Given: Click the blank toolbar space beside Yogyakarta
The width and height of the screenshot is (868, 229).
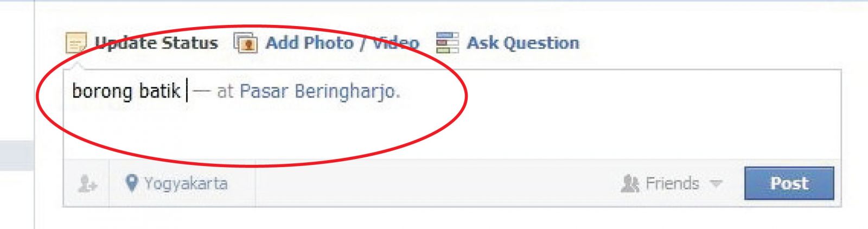Looking at the screenshot, I should coord(434,183).
